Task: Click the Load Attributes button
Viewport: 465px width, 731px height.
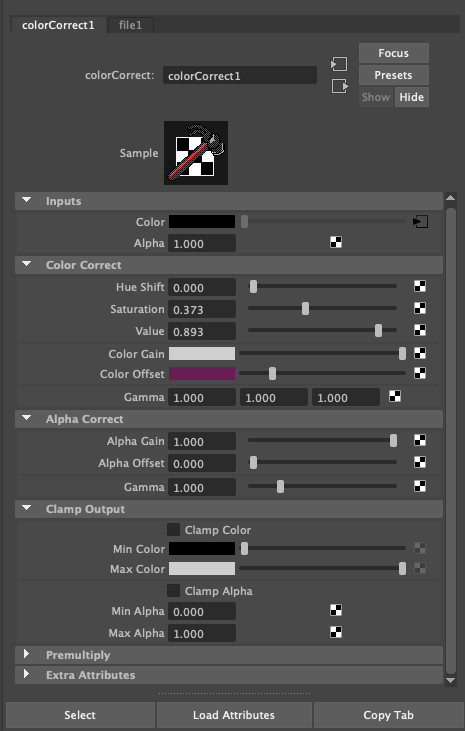Action: 234,715
